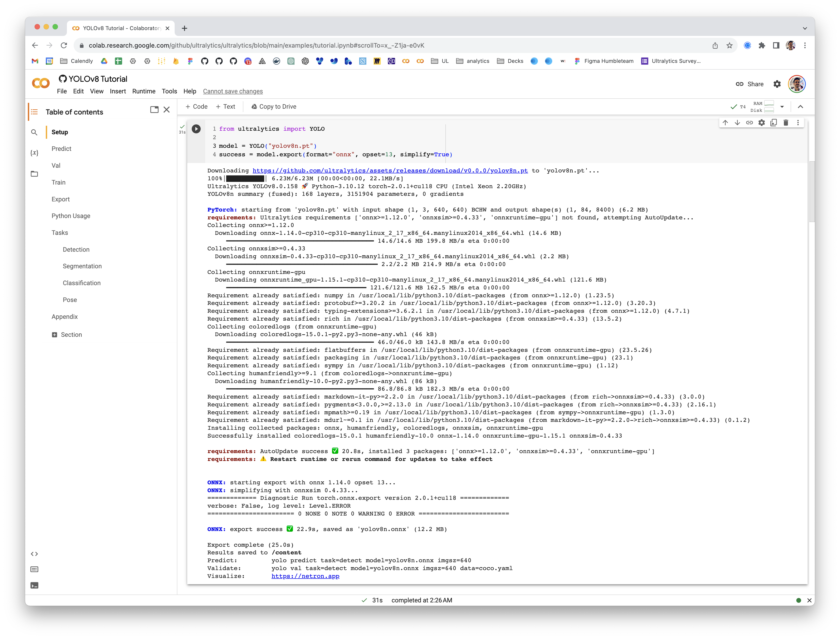Image resolution: width=840 pixels, height=639 pixels.
Task: Open the RAM/Disk resources dropdown arrow
Action: pos(782,107)
